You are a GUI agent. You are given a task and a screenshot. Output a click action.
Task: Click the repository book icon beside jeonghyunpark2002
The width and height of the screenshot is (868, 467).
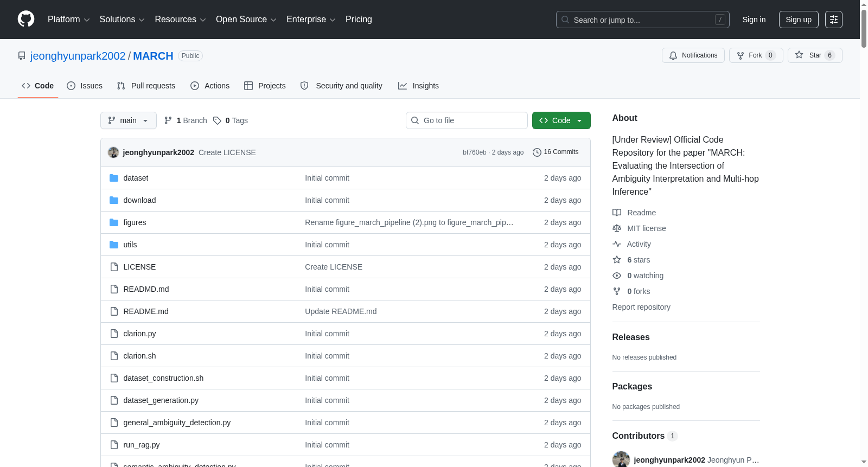[22, 56]
